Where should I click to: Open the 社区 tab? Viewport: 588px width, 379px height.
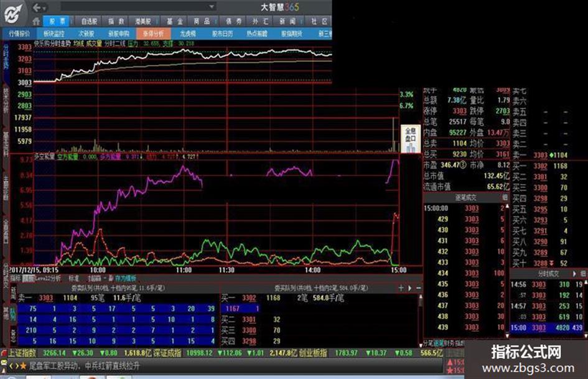319,22
